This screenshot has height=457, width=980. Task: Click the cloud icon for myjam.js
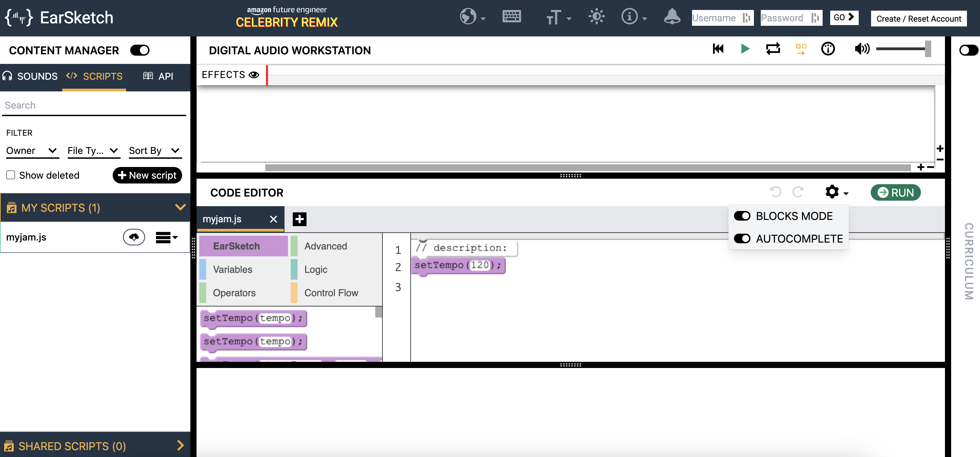pyautogui.click(x=134, y=237)
